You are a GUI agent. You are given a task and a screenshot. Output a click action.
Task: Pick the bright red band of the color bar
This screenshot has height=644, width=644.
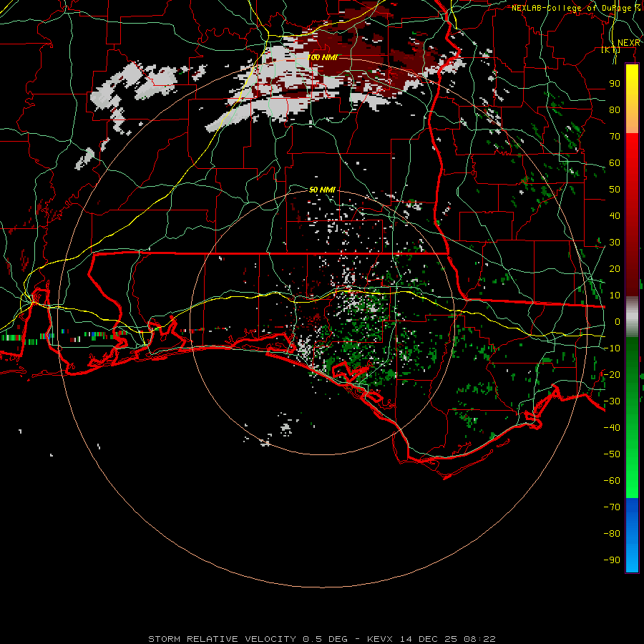632,153
